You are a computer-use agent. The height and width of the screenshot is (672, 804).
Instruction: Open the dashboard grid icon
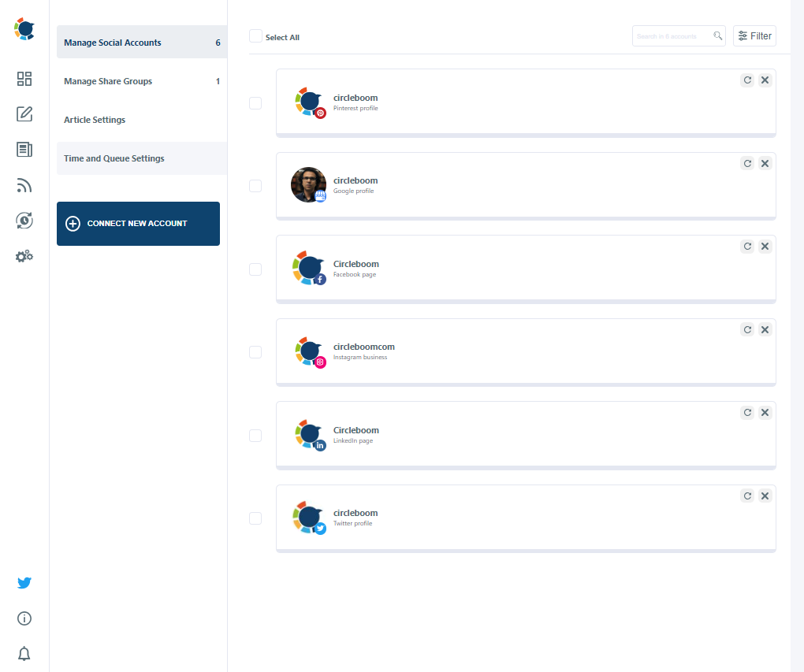(24, 79)
